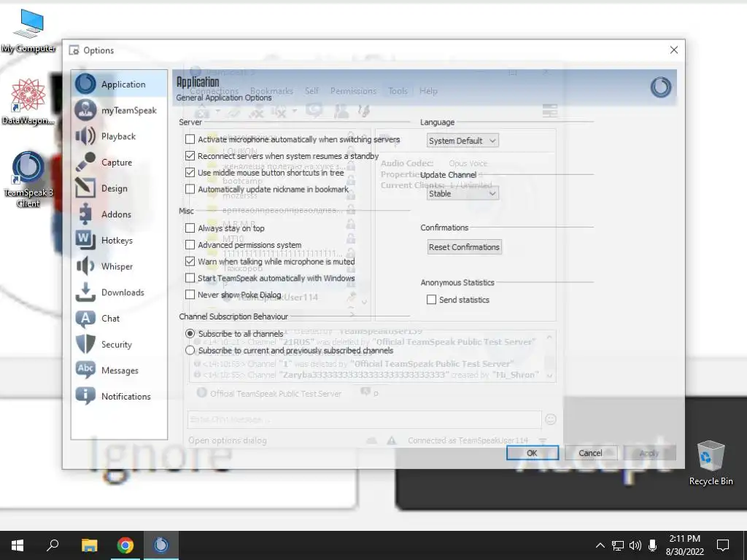747x560 pixels.
Task: Close the Options dialog window
Action: (x=673, y=50)
